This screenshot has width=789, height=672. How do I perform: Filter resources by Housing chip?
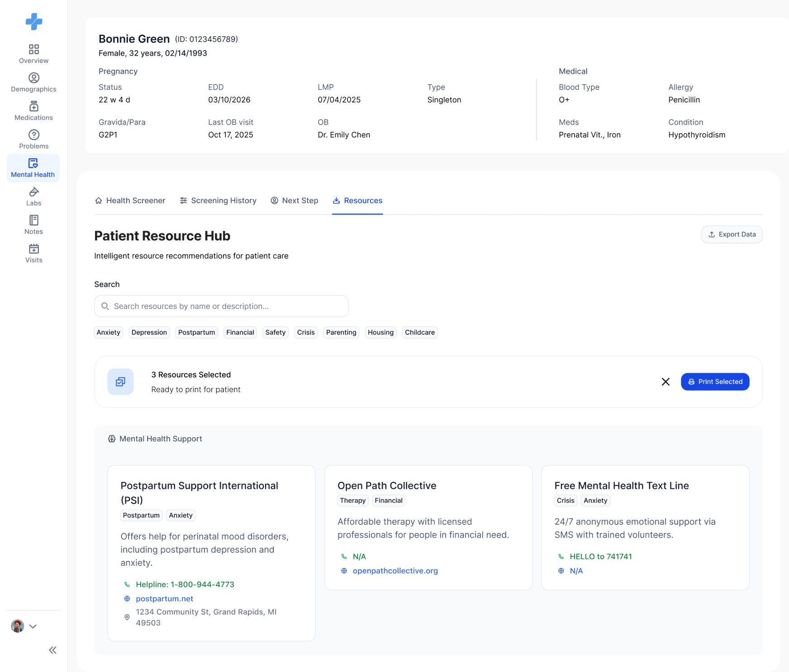click(x=381, y=332)
